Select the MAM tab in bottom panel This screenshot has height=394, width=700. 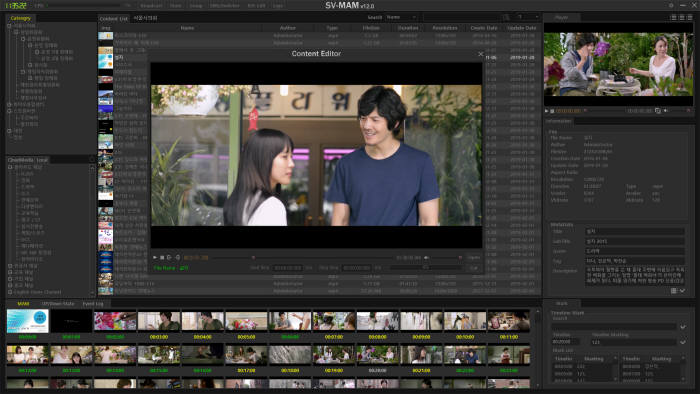click(23, 303)
